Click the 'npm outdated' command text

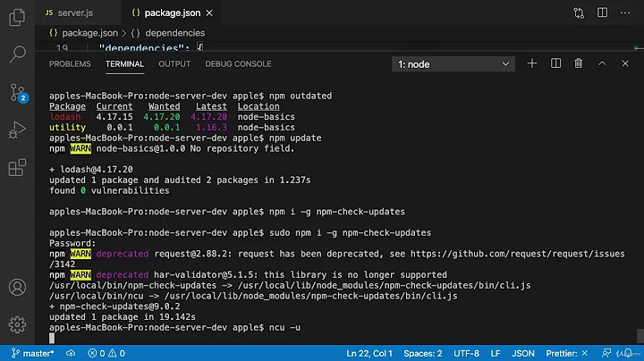click(301, 96)
